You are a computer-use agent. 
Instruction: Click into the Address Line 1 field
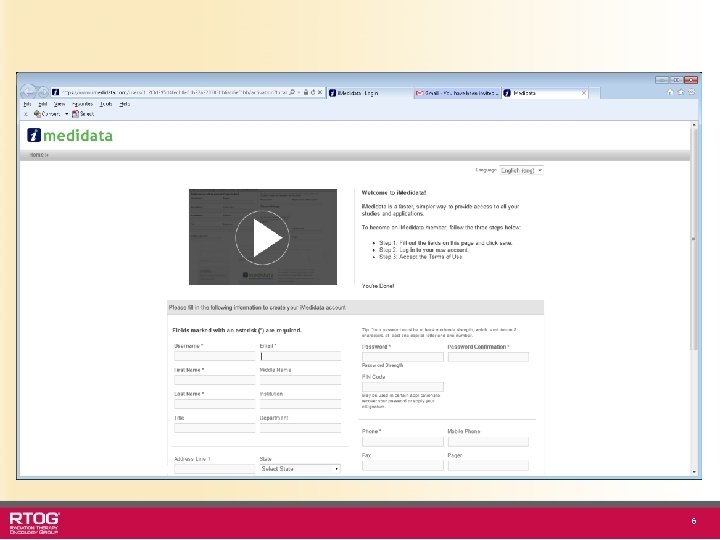click(x=214, y=469)
